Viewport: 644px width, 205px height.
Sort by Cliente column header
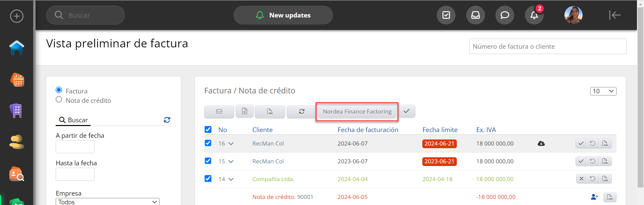262,130
